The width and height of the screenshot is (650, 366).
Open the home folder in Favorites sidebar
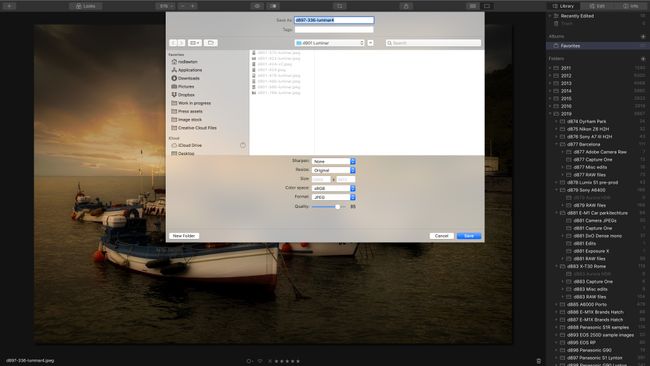(184, 62)
